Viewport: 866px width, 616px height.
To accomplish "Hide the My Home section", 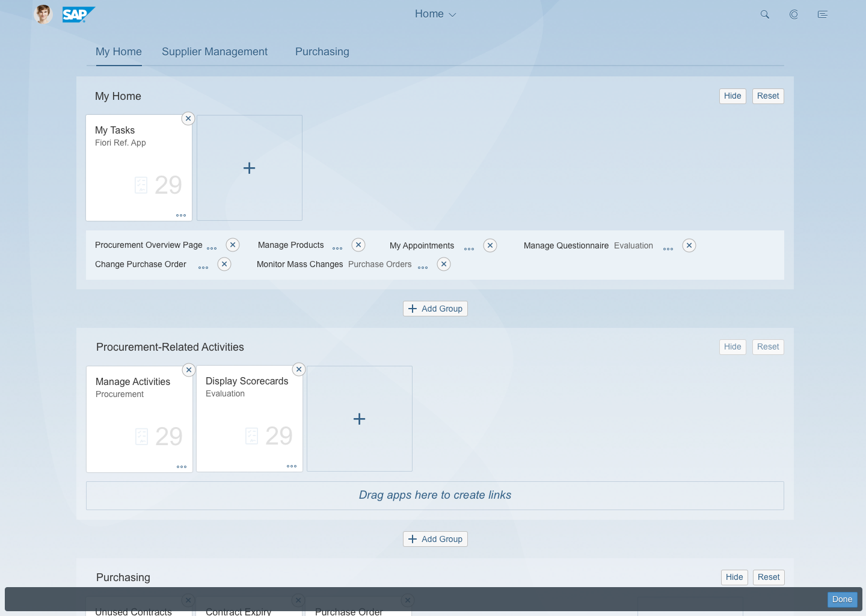I will click(x=732, y=96).
